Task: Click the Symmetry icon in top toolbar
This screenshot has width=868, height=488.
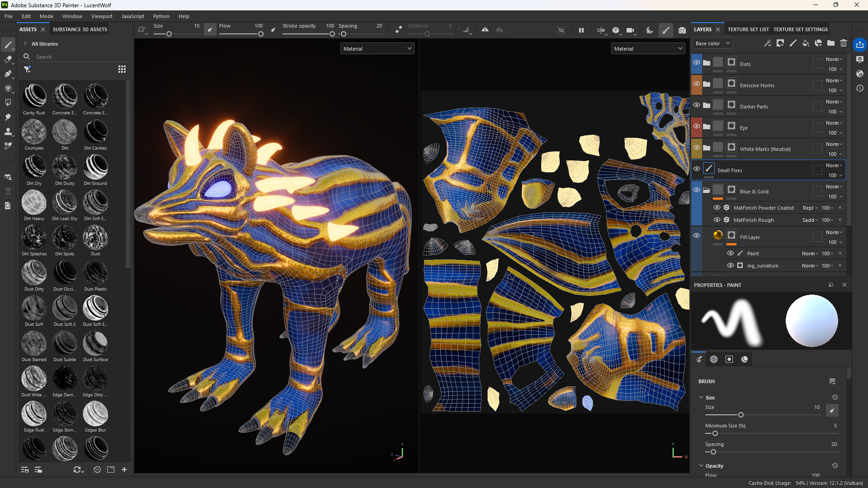Action: point(485,30)
